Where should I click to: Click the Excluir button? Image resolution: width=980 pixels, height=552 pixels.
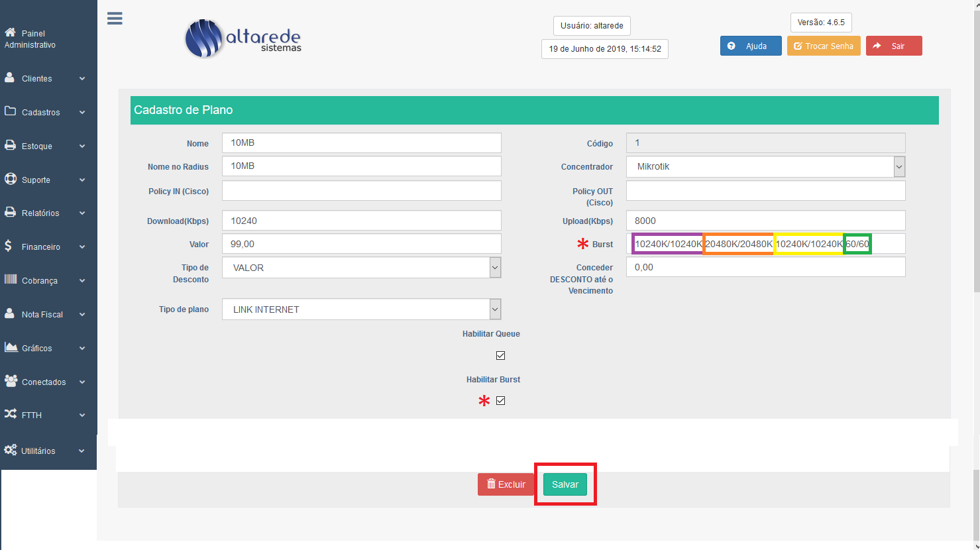coord(506,484)
